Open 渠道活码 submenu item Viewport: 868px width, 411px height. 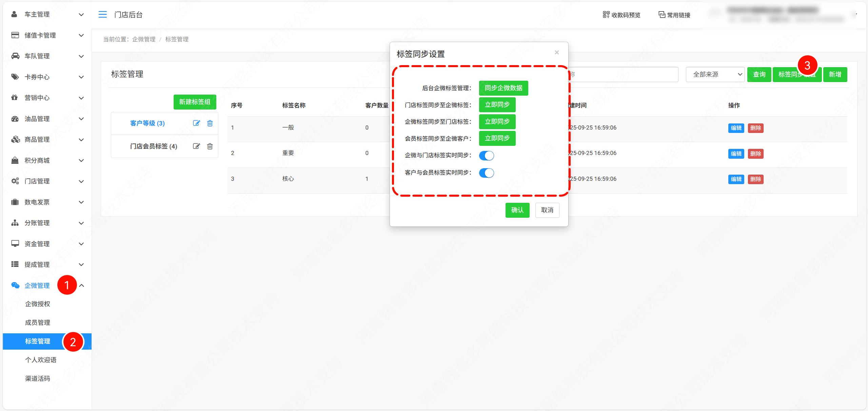tap(38, 378)
